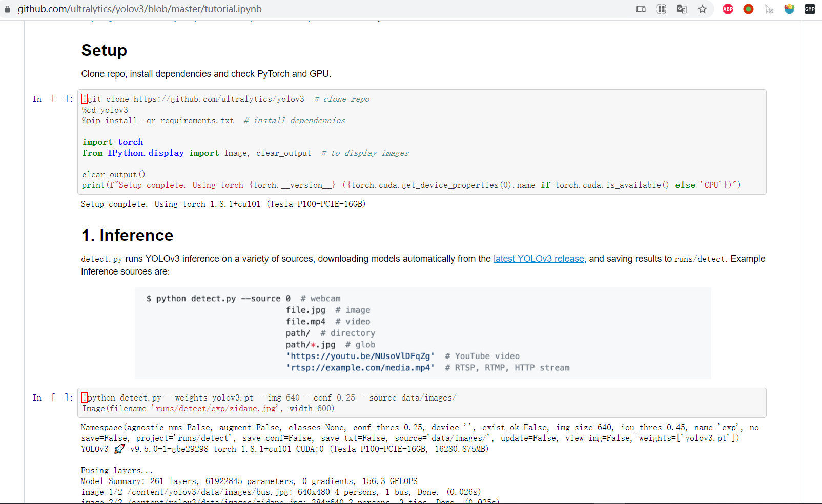
Task: Click the clear_output() line
Action: (x=114, y=175)
